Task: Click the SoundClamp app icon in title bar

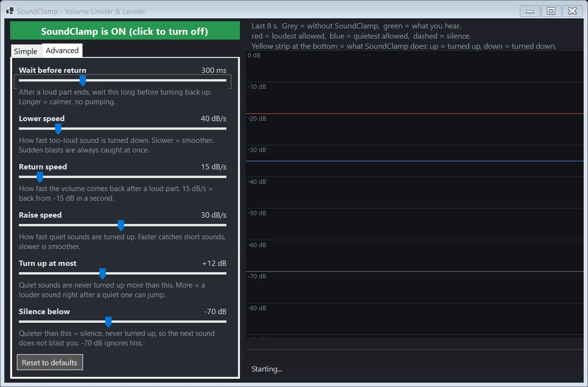Action: coord(10,11)
